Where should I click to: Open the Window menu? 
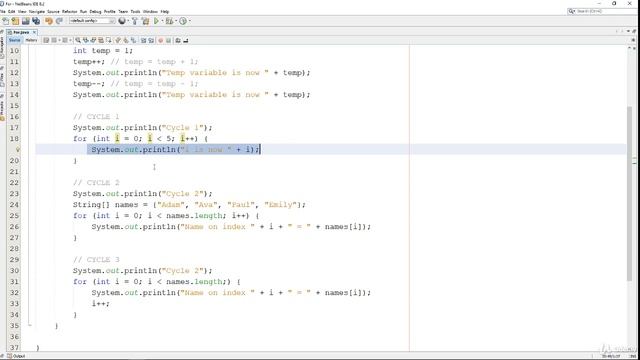click(150, 11)
